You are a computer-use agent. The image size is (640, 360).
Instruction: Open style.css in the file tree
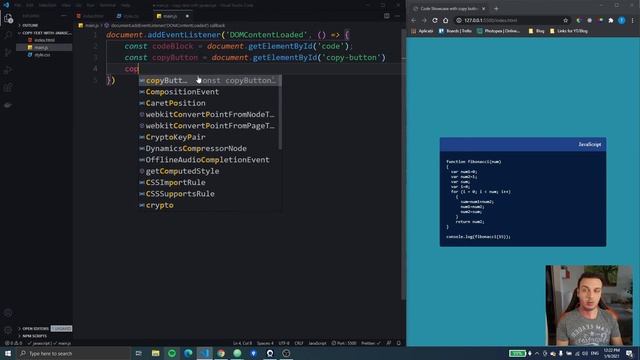click(x=42, y=55)
